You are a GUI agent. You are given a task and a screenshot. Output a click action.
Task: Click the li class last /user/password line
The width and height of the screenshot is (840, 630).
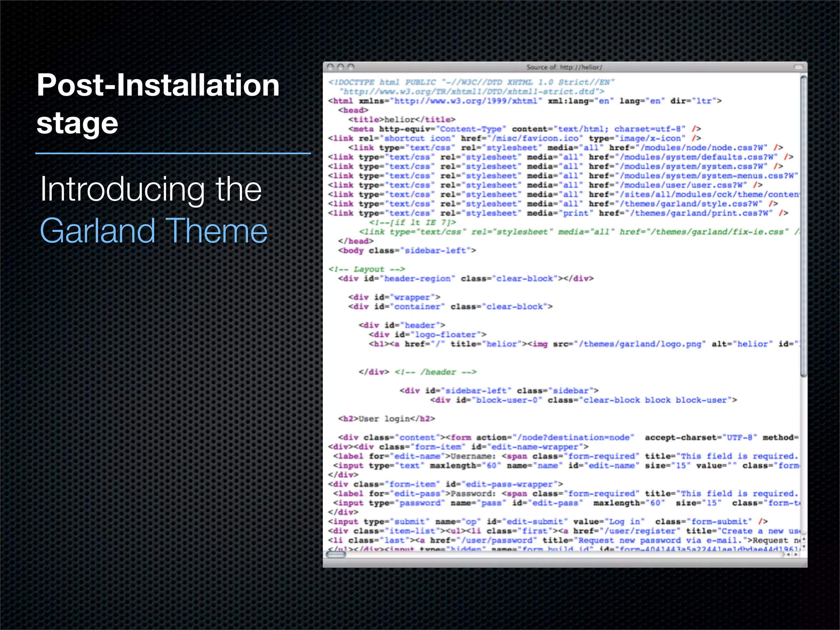click(564, 541)
